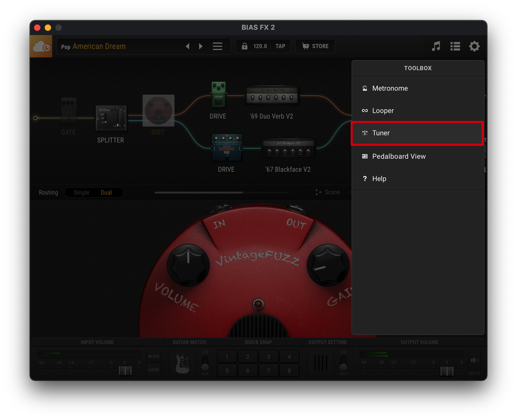Toggle the Output Setting ON/OFF switch
517x420 pixels.
click(x=343, y=363)
